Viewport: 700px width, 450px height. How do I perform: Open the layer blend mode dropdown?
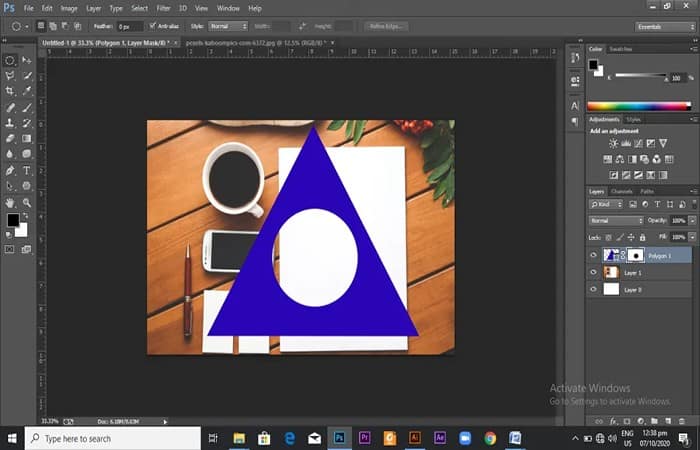(x=616, y=221)
